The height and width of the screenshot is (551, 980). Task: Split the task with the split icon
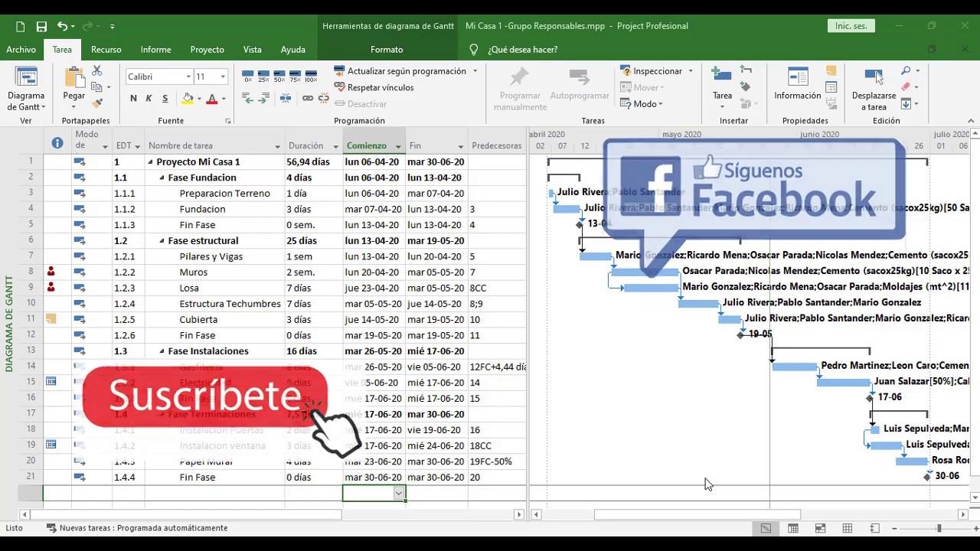286,98
